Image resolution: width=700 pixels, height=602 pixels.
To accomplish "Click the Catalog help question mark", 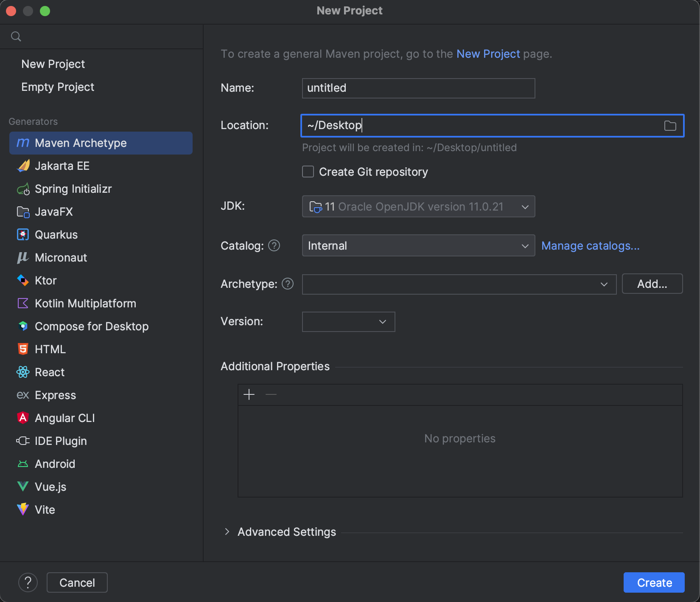I will 274,246.
